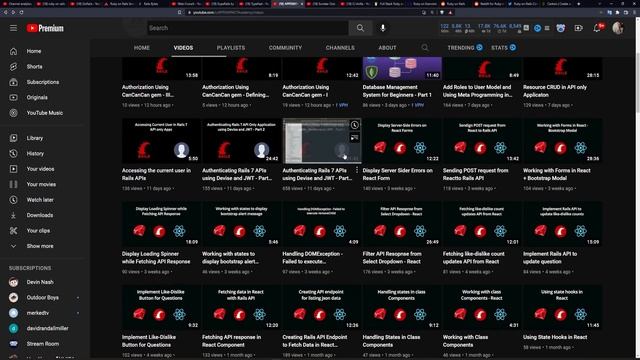Start voice search with microphone icon

pyautogui.click(x=383, y=28)
